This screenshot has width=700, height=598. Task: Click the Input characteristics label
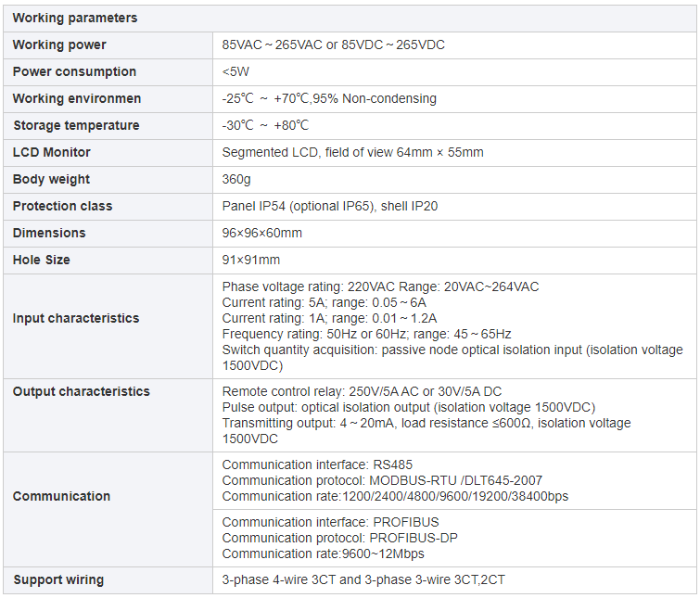[75, 318]
